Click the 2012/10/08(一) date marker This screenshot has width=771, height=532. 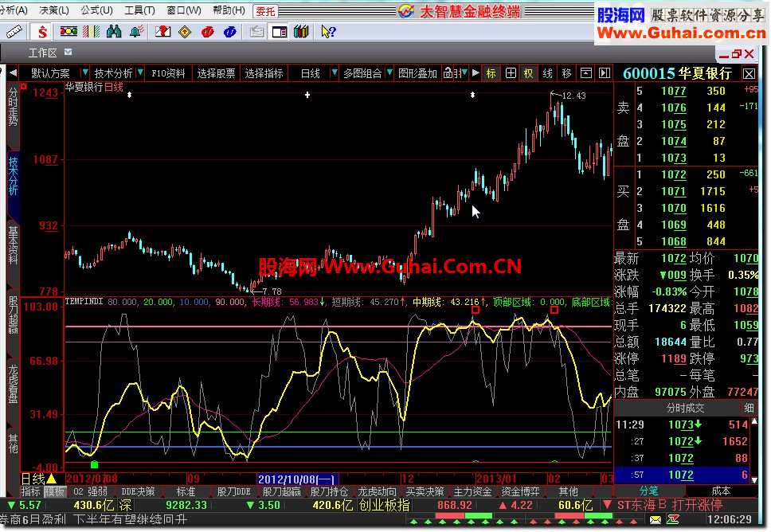(x=297, y=479)
